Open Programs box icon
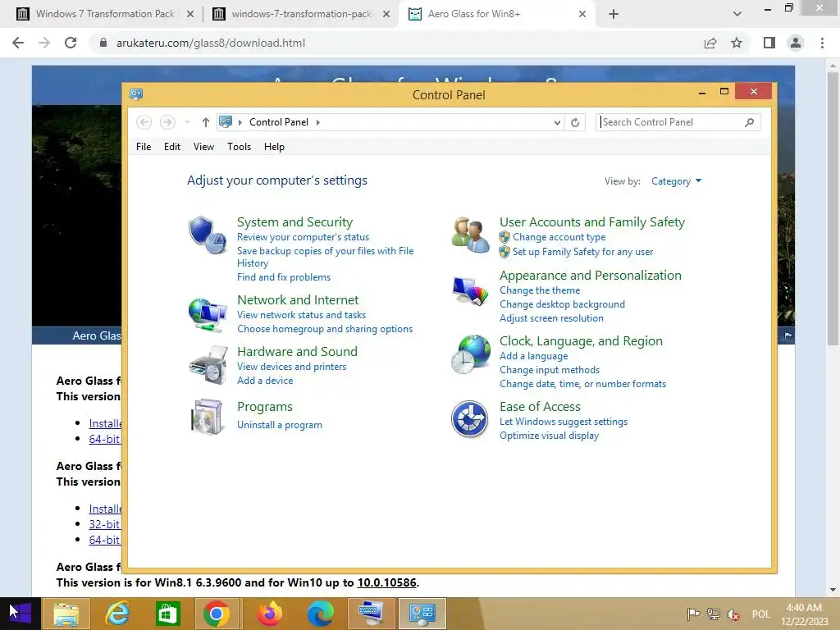Viewport: 840px width, 630px height. (208, 416)
